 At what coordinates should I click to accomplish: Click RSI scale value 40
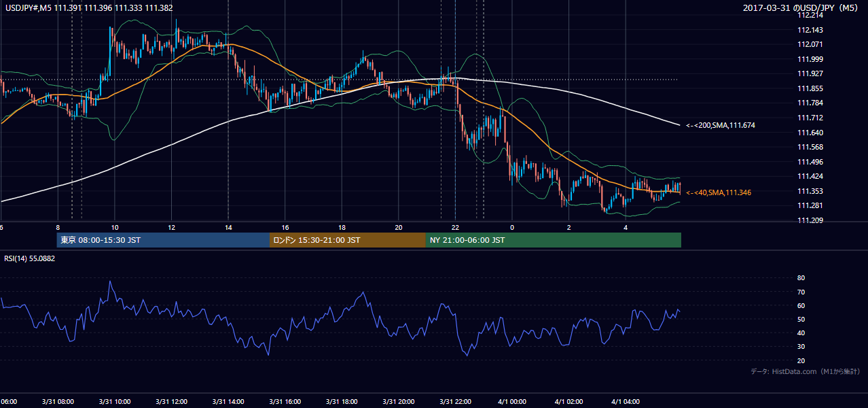tap(801, 333)
